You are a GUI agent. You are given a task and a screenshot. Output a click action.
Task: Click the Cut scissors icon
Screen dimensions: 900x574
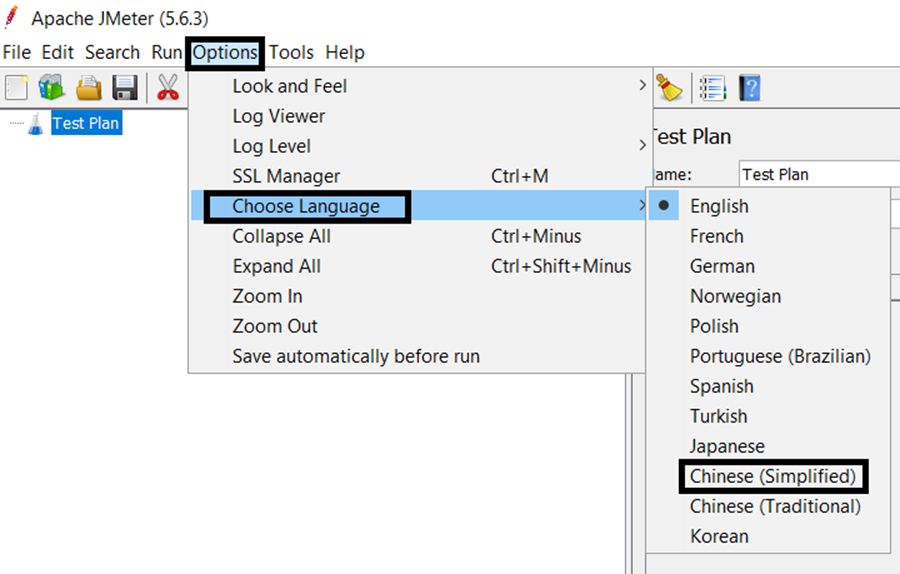(x=167, y=88)
